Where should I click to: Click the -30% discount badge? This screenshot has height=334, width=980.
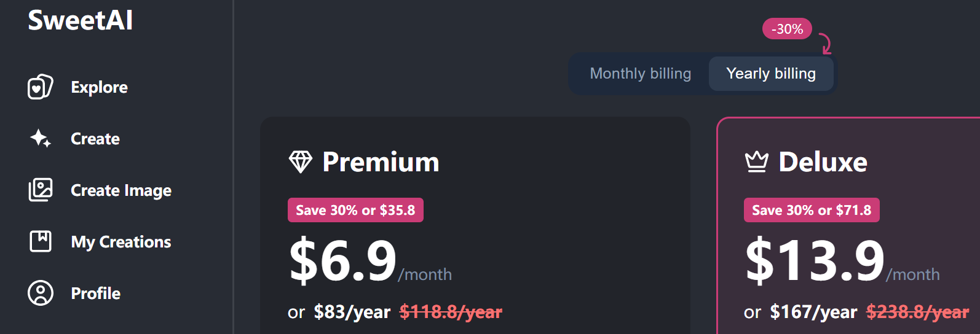tap(787, 29)
